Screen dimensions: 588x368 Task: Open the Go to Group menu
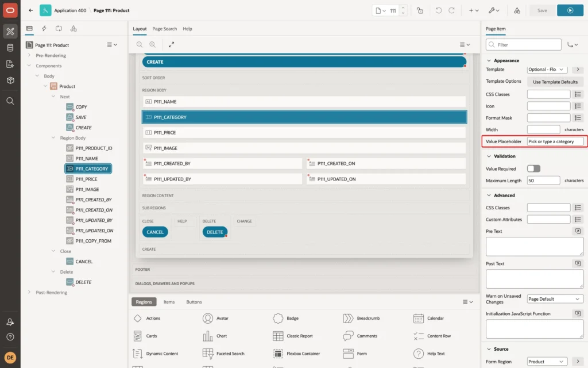point(572,45)
